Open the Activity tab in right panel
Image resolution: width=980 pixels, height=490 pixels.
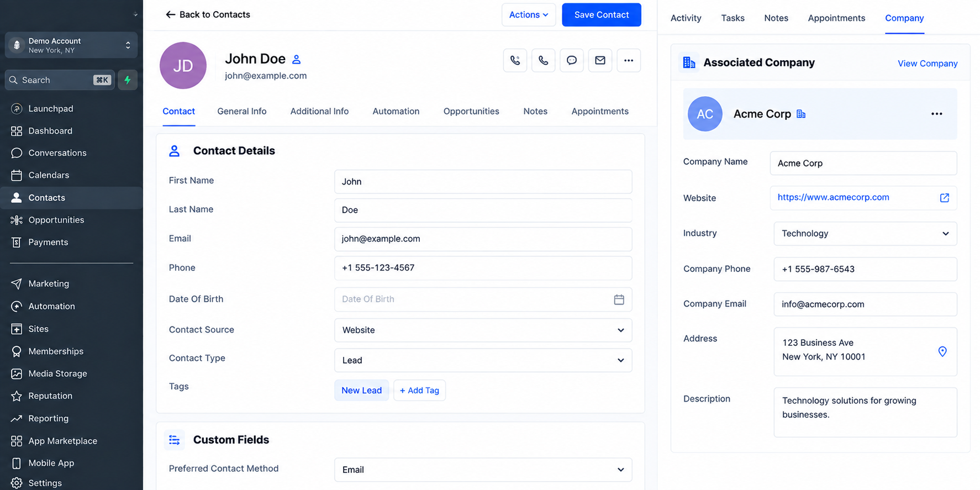(686, 18)
